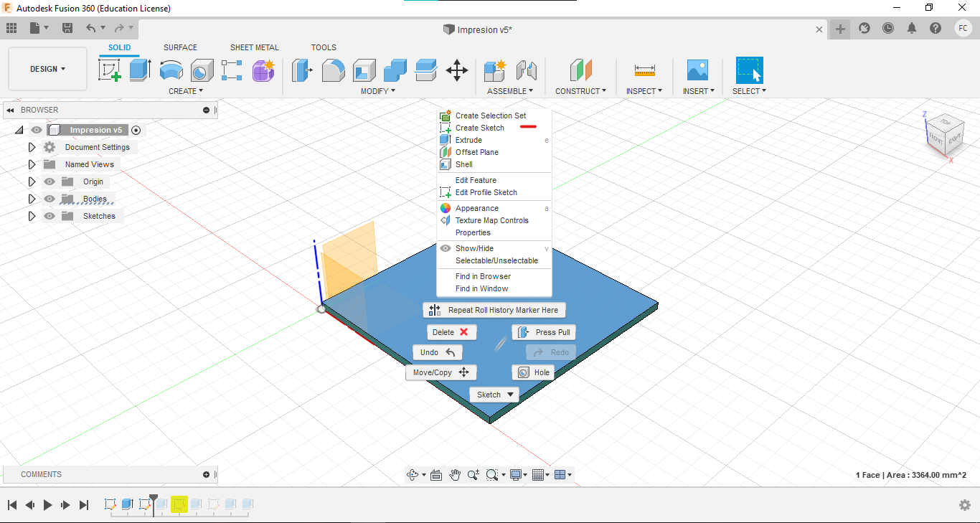Image resolution: width=980 pixels, height=523 pixels.
Task: Select the Measure ruler icon
Action: point(644,70)
